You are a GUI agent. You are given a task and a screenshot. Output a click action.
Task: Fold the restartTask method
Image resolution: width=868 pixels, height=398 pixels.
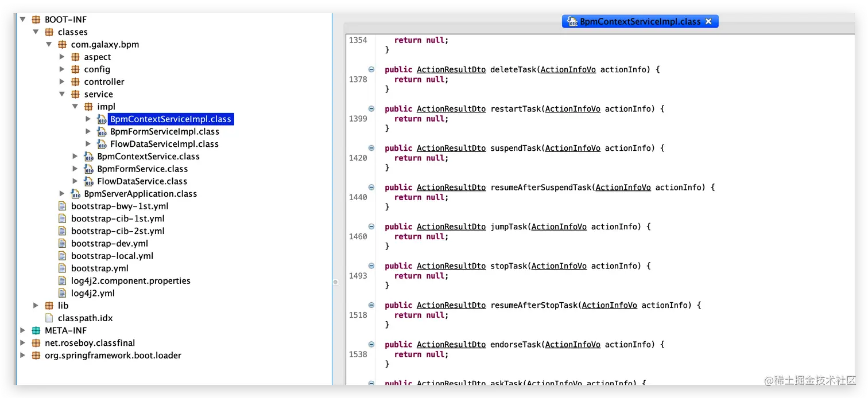click(x=371, y=109)
